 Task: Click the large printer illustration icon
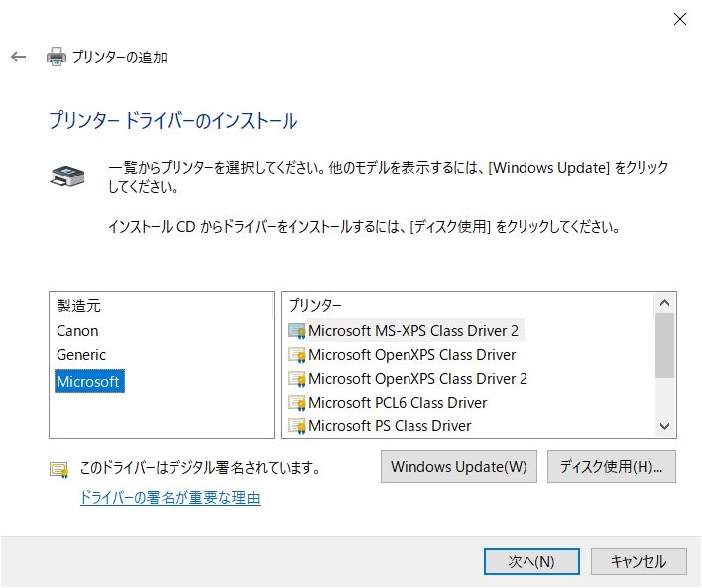pyautogui.click(x=67, y=176)
